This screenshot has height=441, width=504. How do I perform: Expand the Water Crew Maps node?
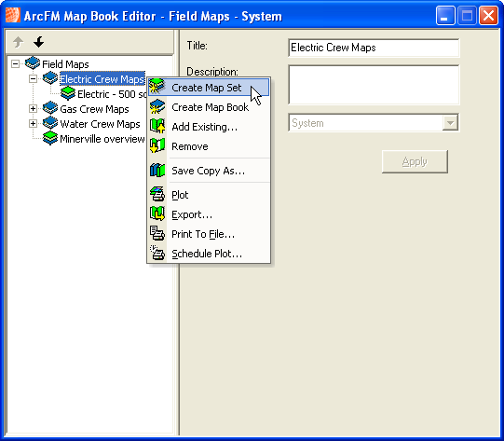(33, 123)
